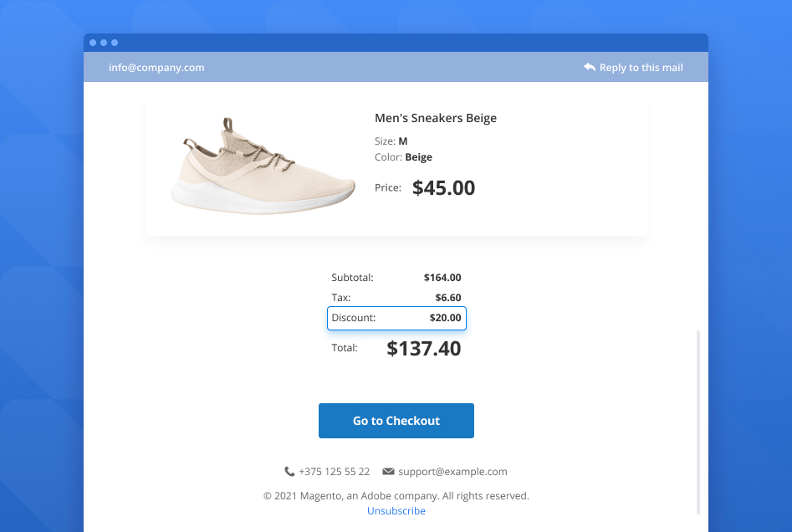
Task: Click the reply arrow icon
Action: click(x=590, y=67)
